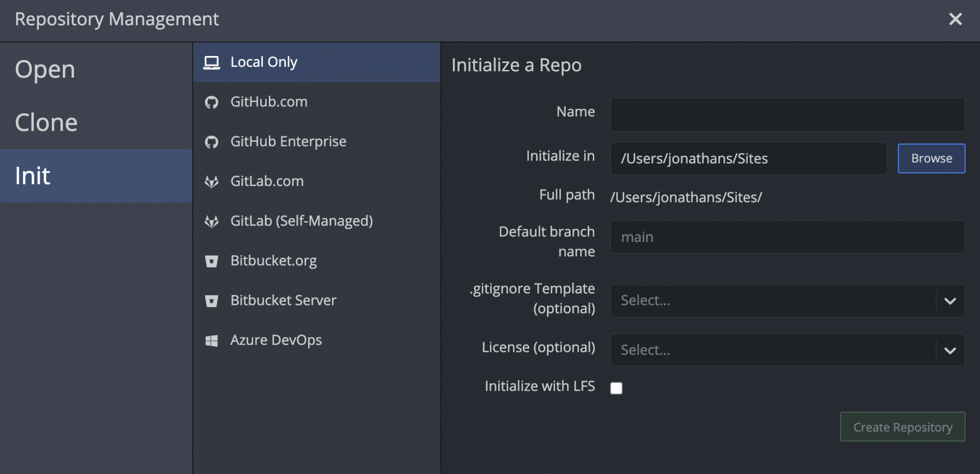
Task: Enable the Initialize with LFS checkbox
Action: (616, 388)
